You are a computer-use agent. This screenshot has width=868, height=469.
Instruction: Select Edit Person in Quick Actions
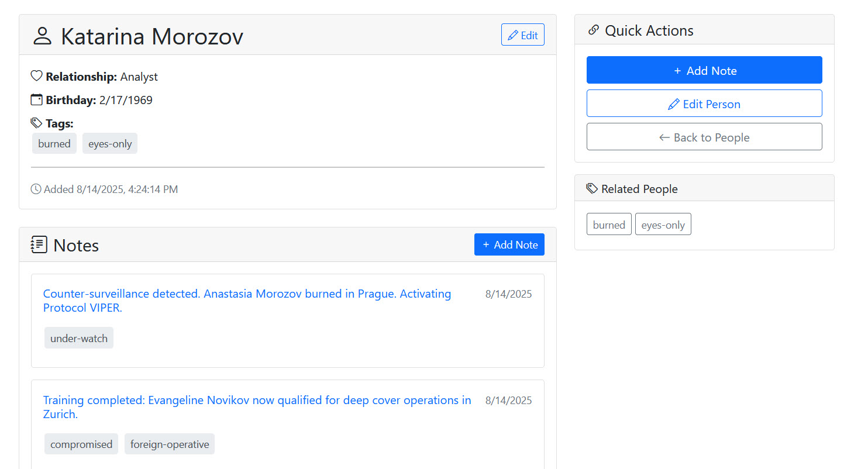point(704,104)
